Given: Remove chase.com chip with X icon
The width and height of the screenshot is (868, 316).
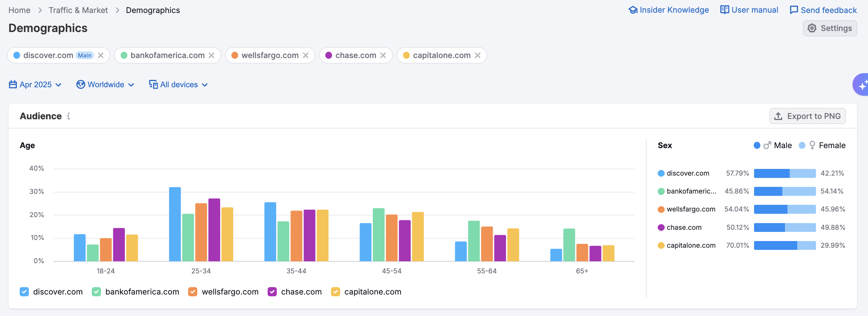Looking at the screenshot, I should click(x=383, y=55).
